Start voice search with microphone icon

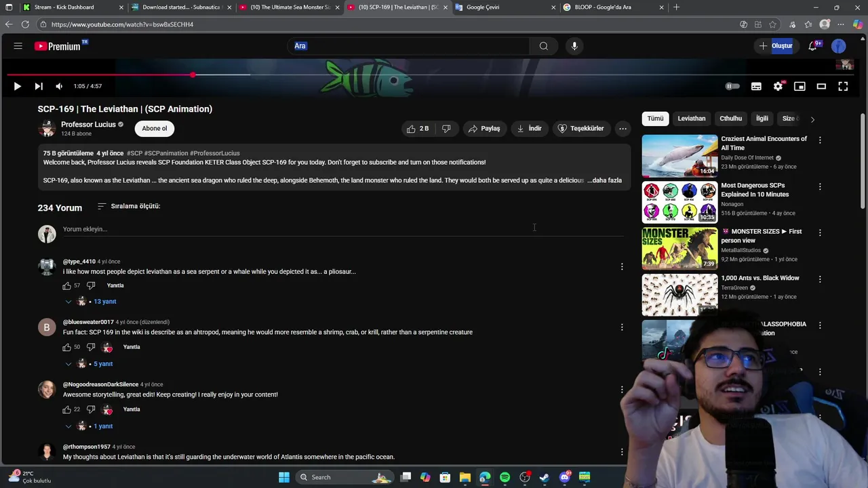(574, 46)
